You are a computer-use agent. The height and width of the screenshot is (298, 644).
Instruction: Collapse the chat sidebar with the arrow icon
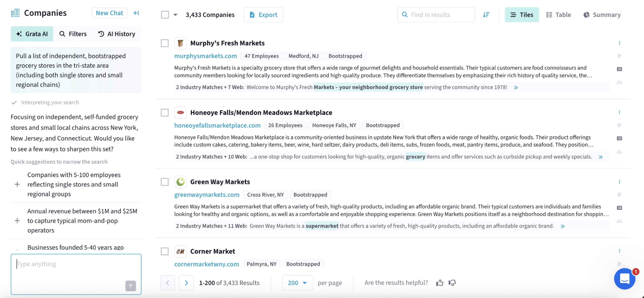pos(136,13)
